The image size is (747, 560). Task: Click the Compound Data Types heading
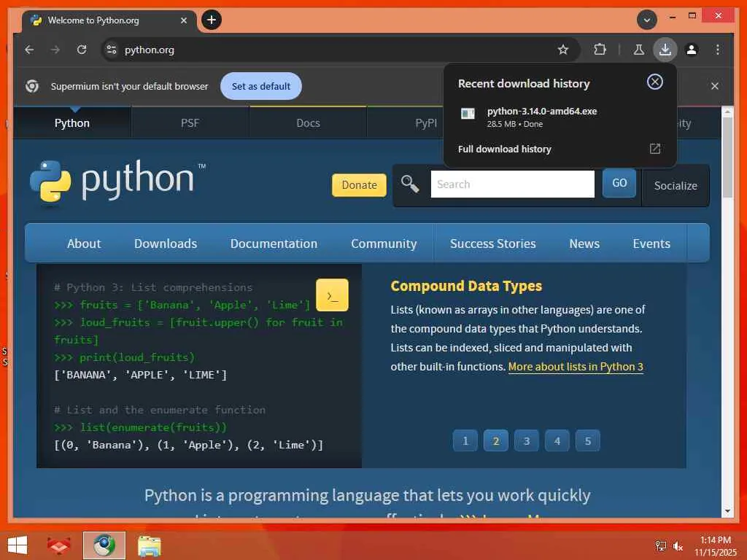click(466, 286)
